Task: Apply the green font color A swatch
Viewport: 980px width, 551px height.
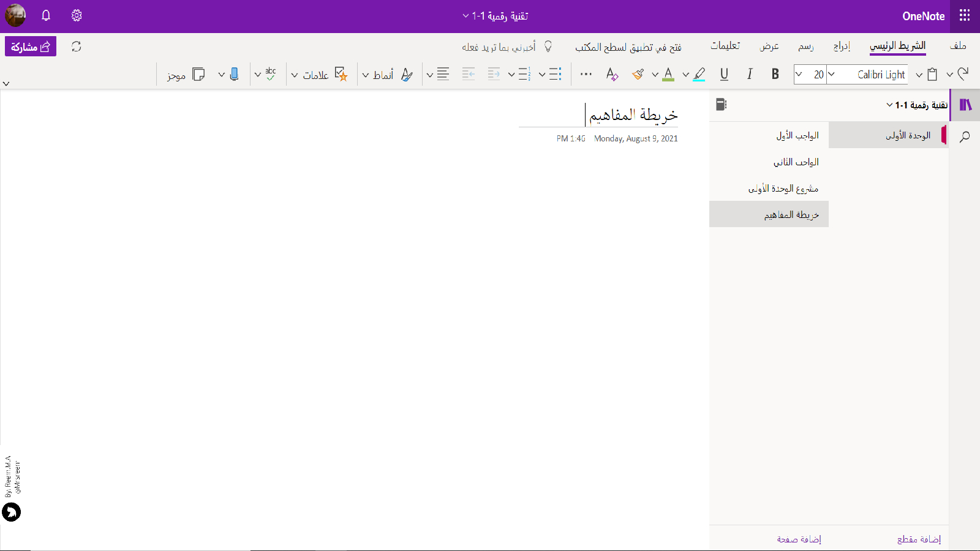Action: (668, 74)
